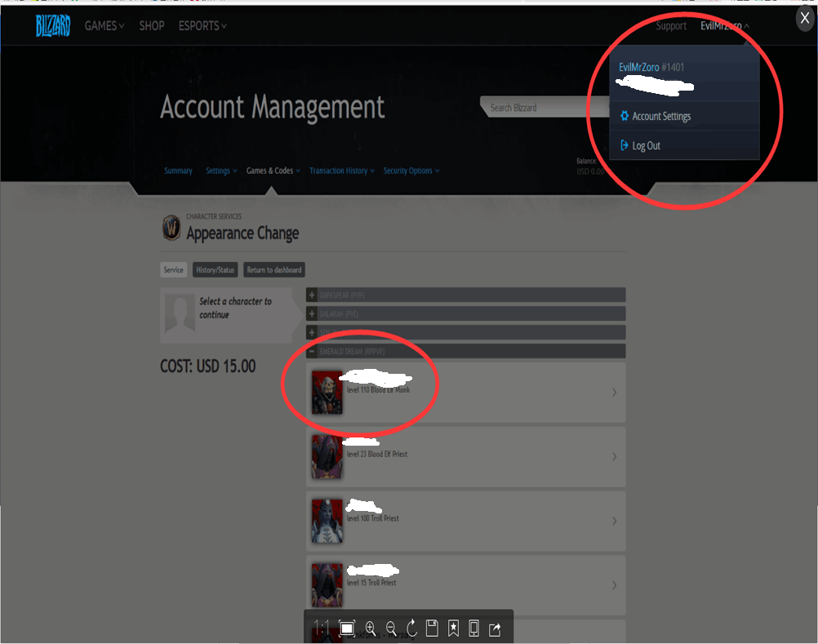This screenshot has width=818, height=644.
Task: Open the SHOP link
Action: pyautogui.click(x=152, y=25)
